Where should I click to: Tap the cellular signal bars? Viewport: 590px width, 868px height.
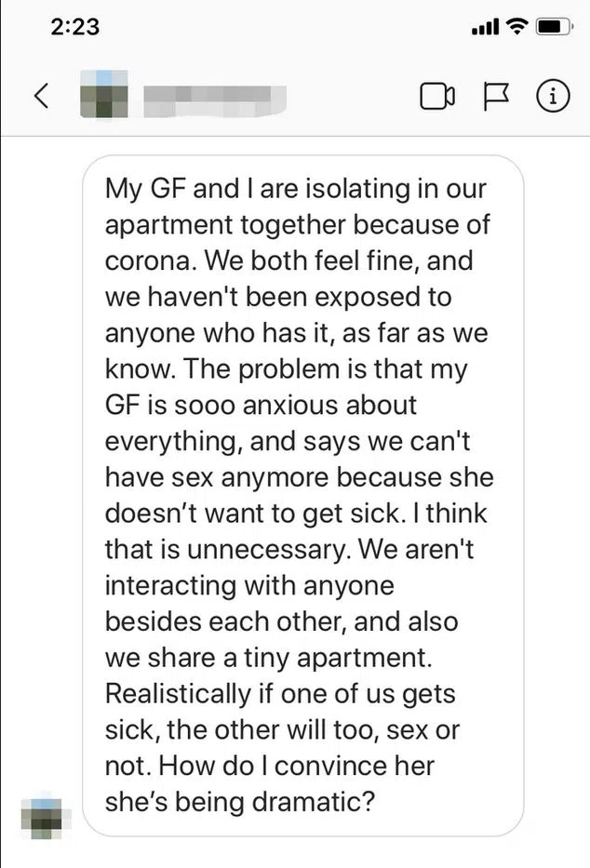click(485, 29)
